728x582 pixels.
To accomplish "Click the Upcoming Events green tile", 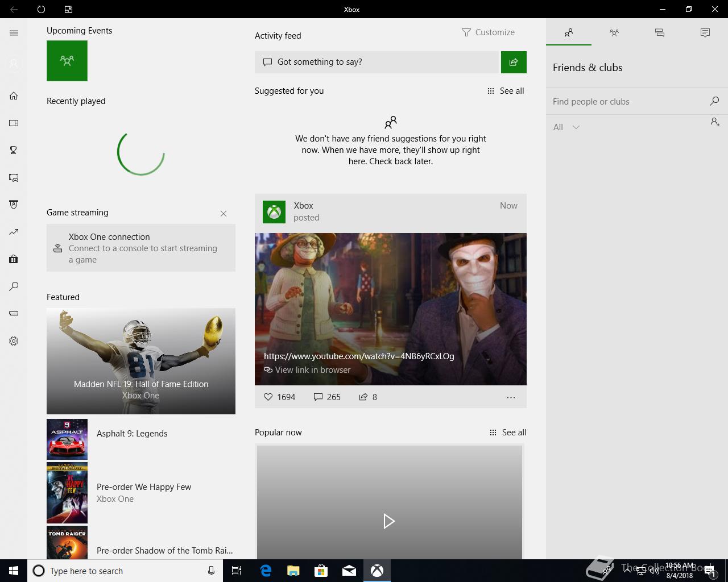I will pyautogui.click(x=67, y=61).
